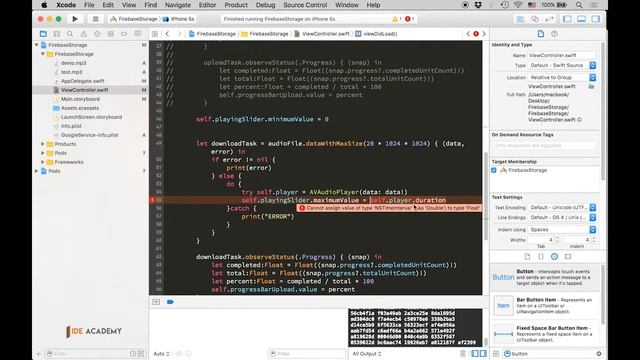The width and height of the screenshot is (640, 360).
Task: Open the Debug menu
Action: (265, 5)
